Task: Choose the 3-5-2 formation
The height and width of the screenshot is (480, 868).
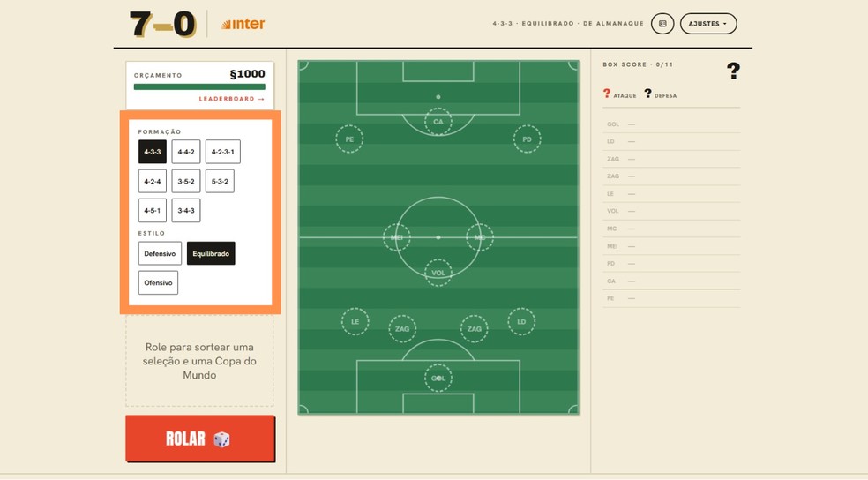Action: coord(186,181)
